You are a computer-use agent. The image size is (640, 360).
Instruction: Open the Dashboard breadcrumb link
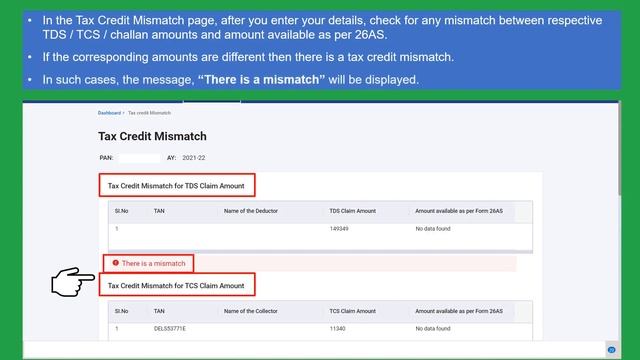109,113
